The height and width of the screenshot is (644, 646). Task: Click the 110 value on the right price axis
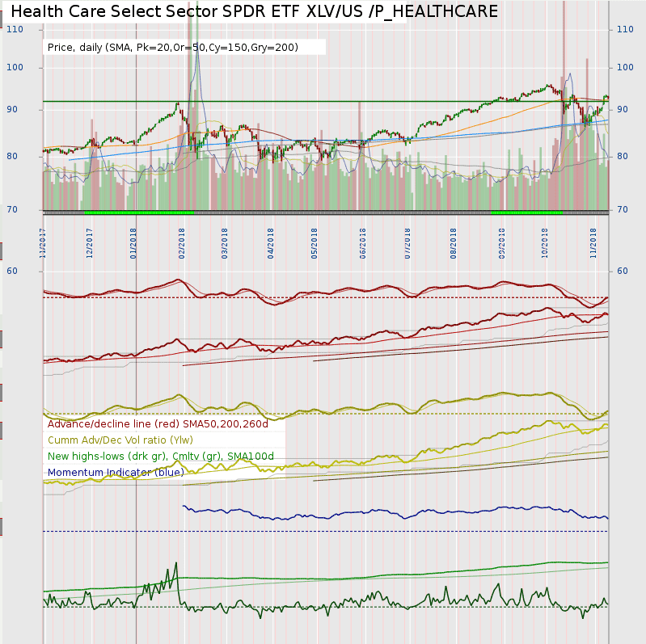pyautogui.click(x=625, y=29)
